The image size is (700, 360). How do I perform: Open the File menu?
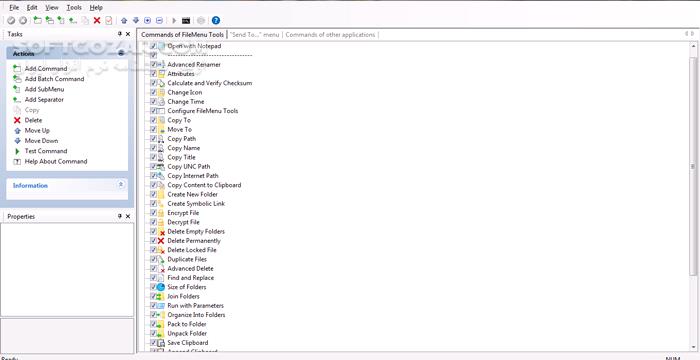click(x=14, y=8)
